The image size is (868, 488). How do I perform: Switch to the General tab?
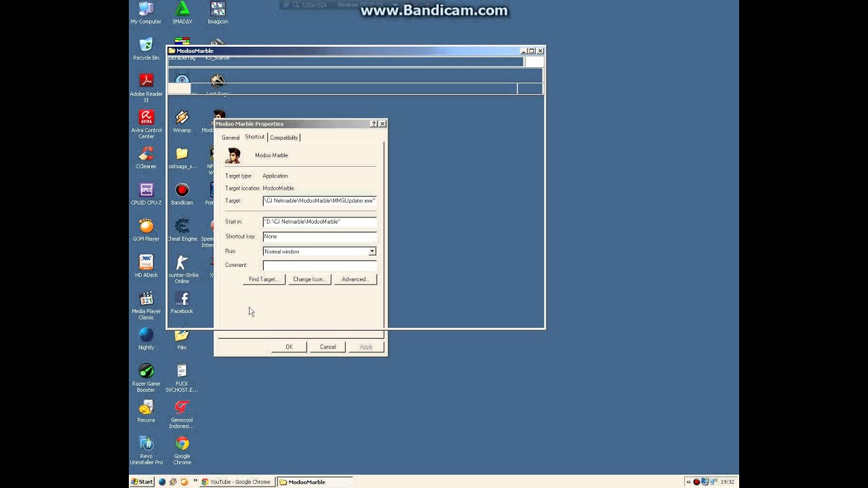pyautogui.click(x=231, y=138)
